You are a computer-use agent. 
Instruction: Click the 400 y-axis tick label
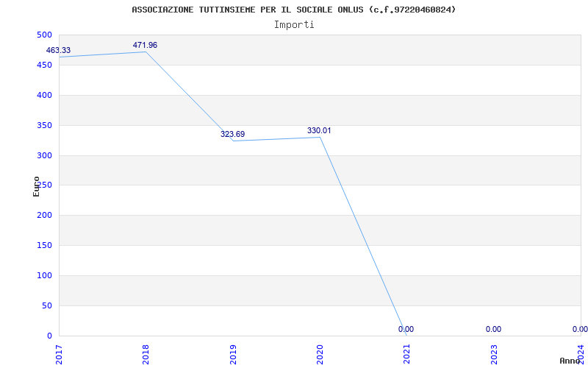pos(44,96)
